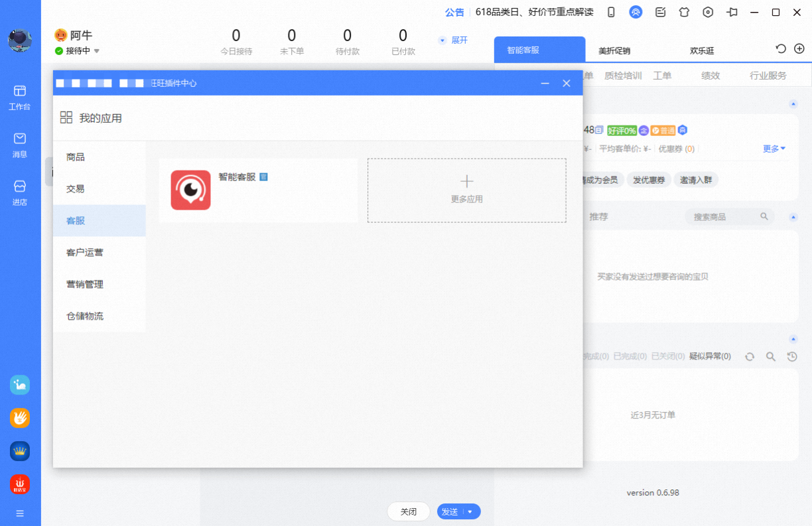Click the magnifier in the 搜索商品 box
812x526 pixels.
click(x=764, y=216)
